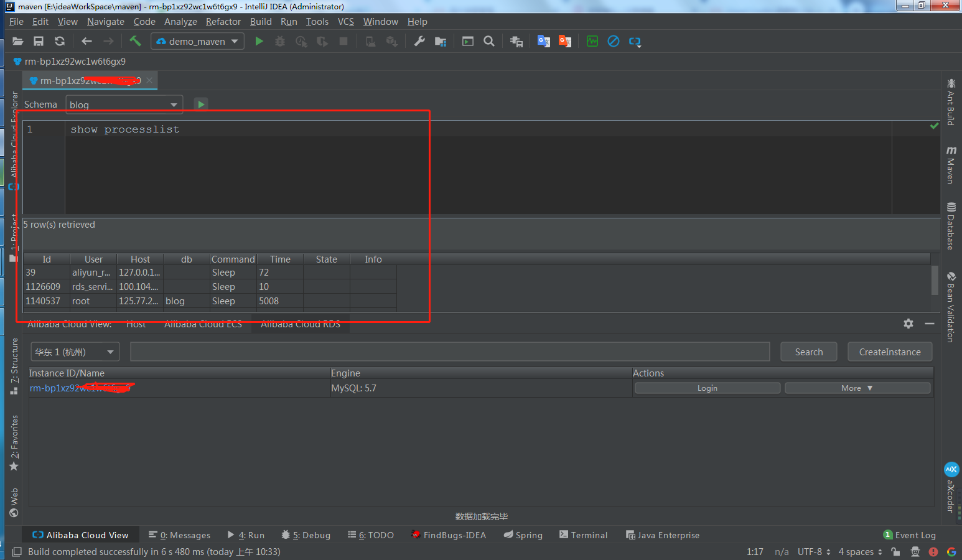Click the red error indicator in status bar

(933, 551)
